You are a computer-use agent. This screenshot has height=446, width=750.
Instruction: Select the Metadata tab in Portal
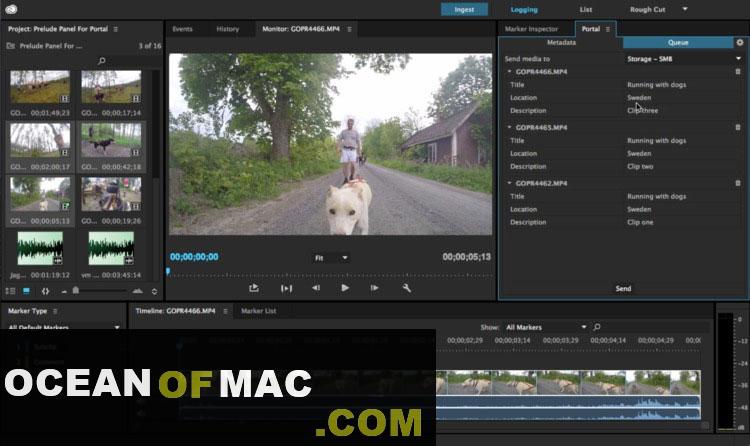561,43
